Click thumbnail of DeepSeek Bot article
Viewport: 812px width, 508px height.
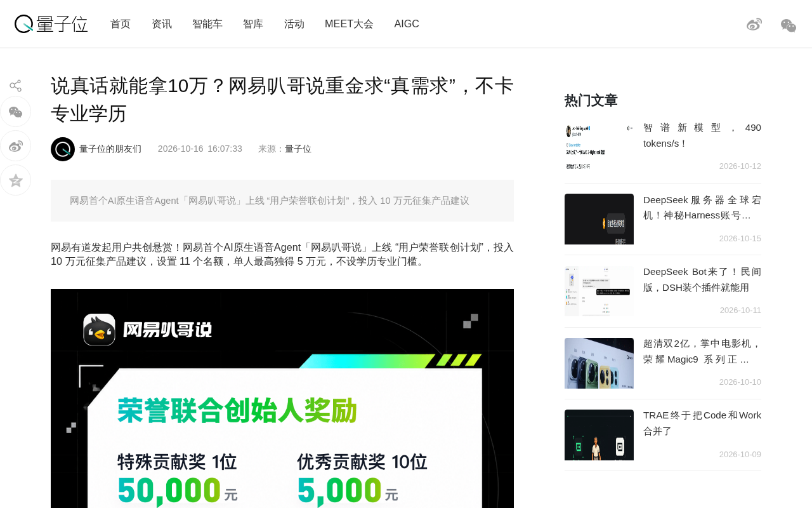(x=599, y=291)
